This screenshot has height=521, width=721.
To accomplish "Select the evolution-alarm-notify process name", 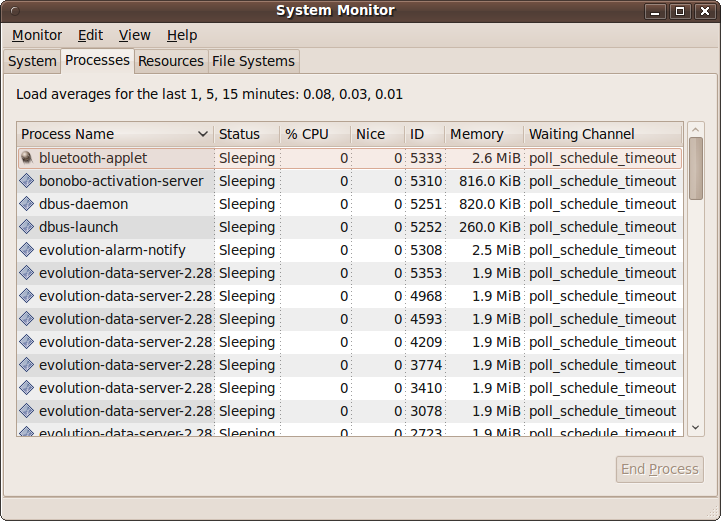I will [112, 250].
